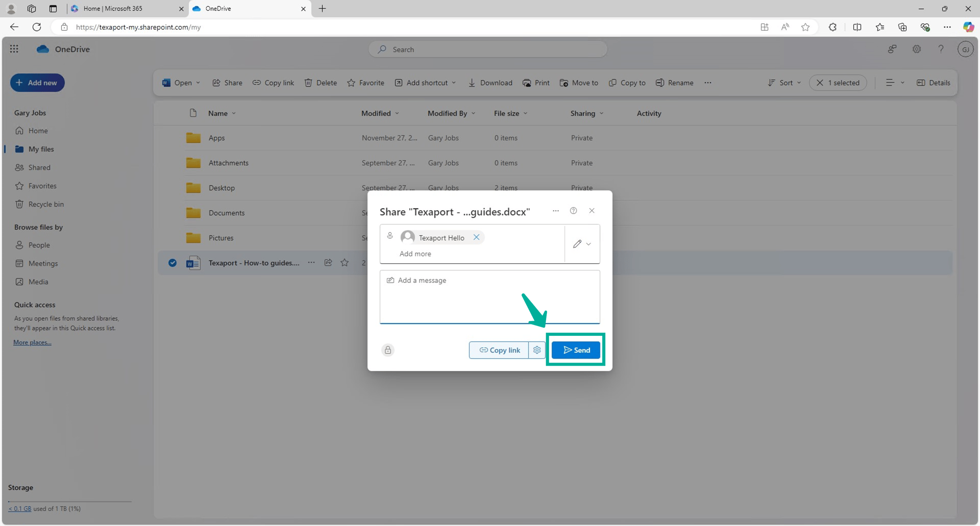Viewport: 980px width, 526px height.
Task: Delete the selected file
Action: coord(320,82)
